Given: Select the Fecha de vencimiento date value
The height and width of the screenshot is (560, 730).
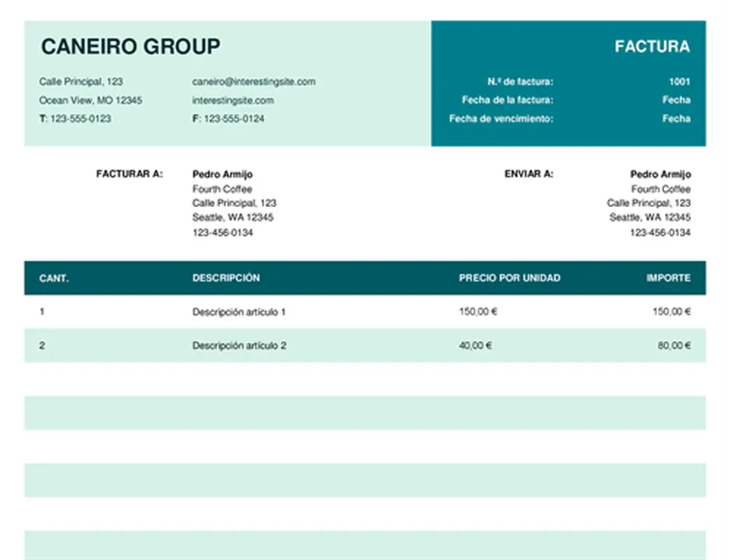Looking at the screenshot, I should click(x=676, y=119).
